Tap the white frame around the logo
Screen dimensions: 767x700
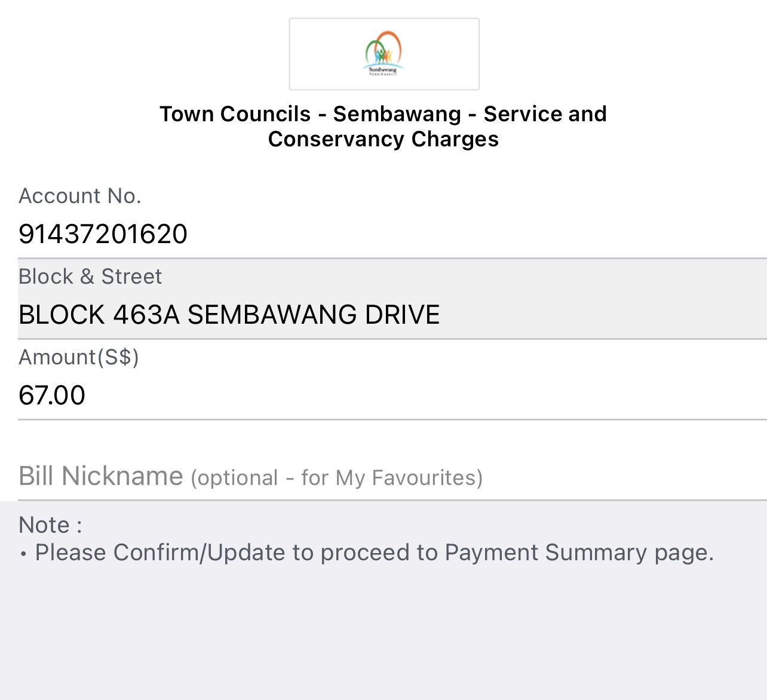pyautogui.click(x=384, y=54)
